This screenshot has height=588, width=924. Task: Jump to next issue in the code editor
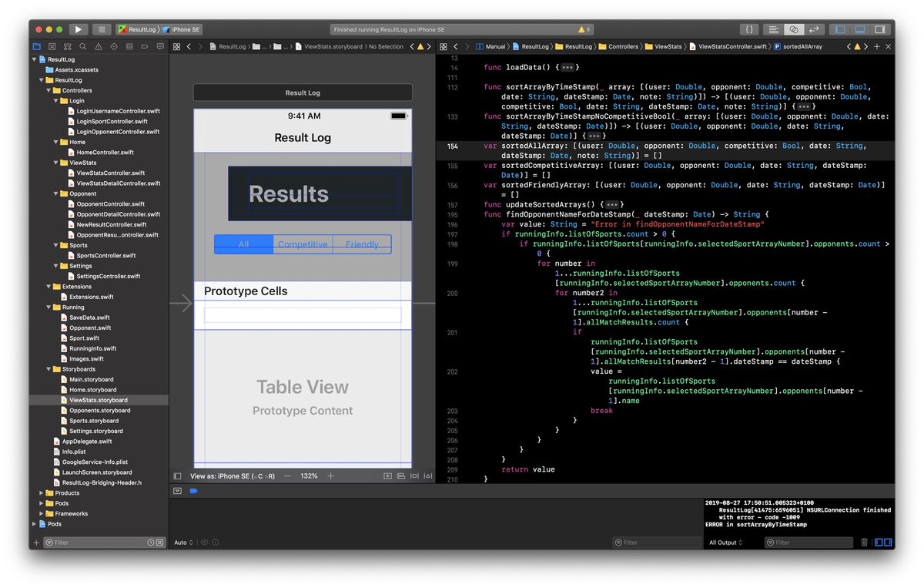pyautogui.click(x=865, y=46)
